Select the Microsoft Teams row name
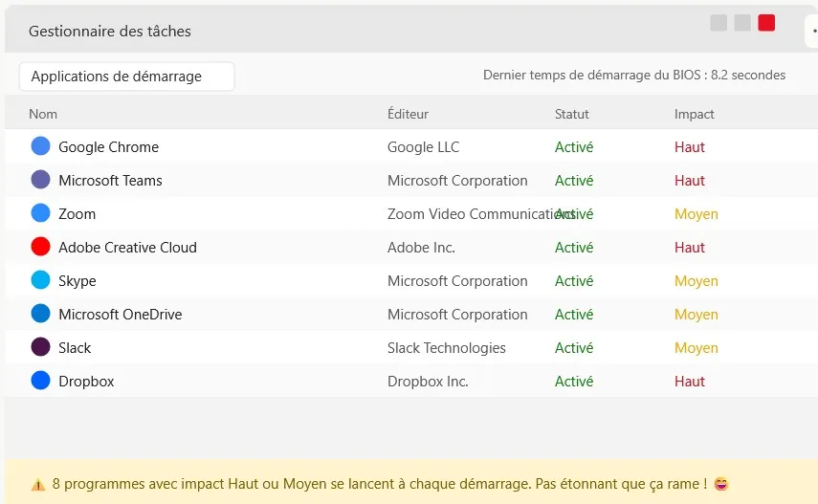Screen dimensions: 818x504 tap(110, 181)
